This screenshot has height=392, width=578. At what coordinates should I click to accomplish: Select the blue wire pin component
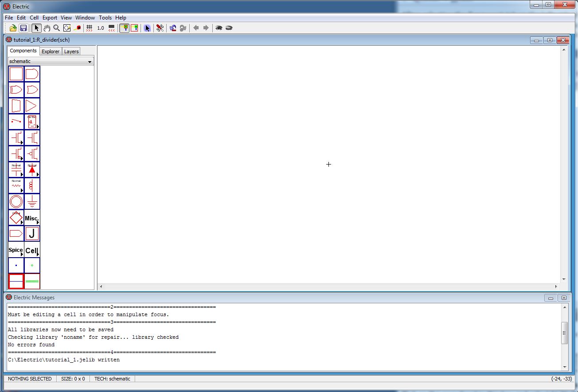tap(16, 265)
